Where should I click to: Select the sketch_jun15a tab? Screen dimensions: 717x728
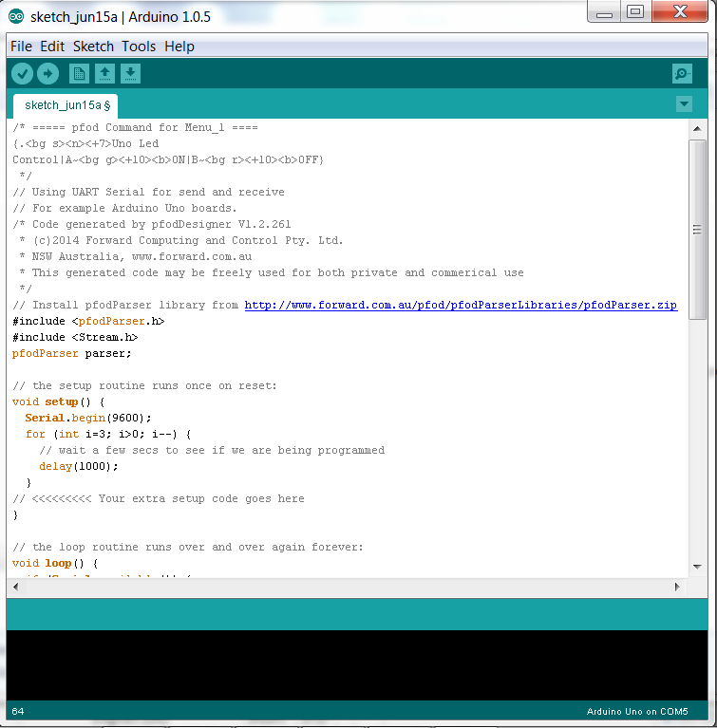66,106
